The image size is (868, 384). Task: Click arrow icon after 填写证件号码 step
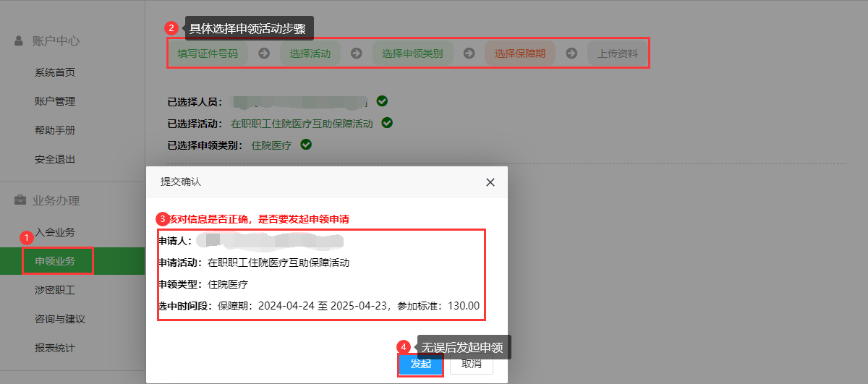click(x=264, y=53)
